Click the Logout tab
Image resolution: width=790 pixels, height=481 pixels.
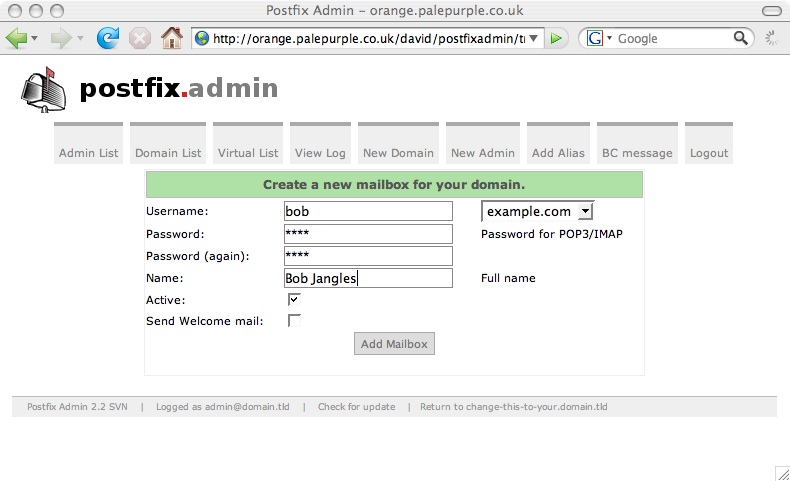point(709,153)
